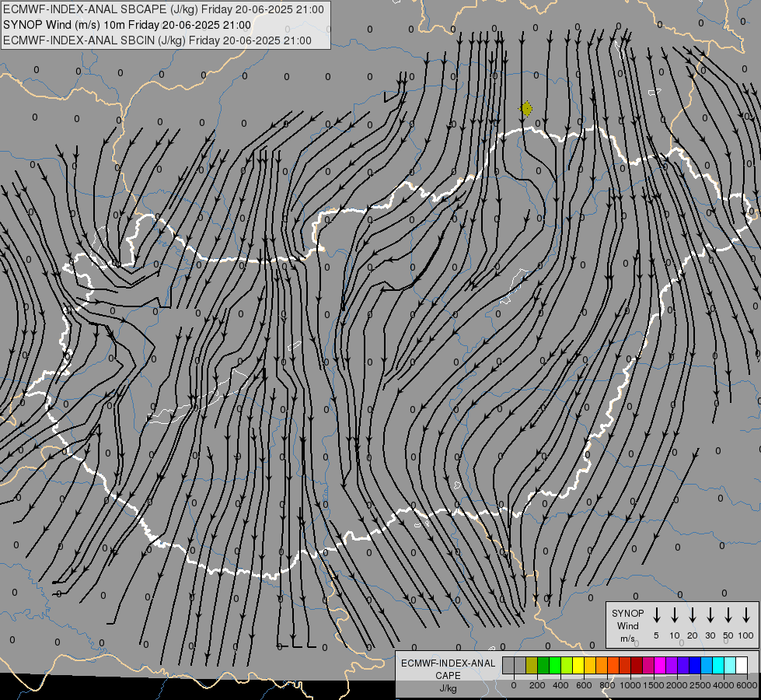Select the white CAPE legend swatch
761x700 pixels.
742,666
